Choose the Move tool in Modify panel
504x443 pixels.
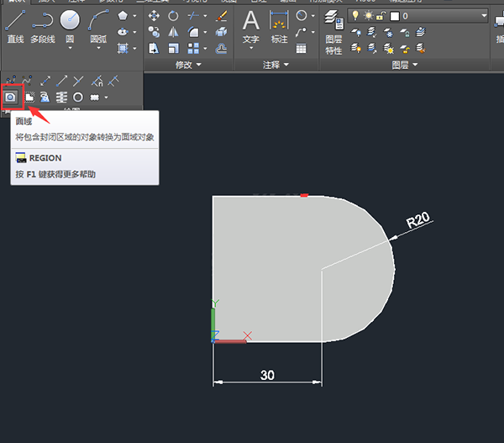pos(154,16)
